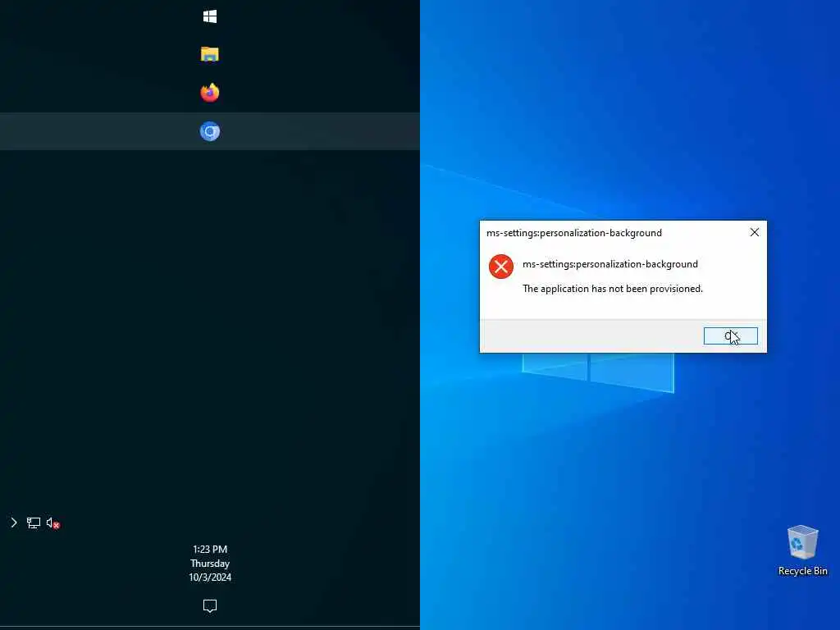The height and width of the screenshot is (630, 840).
Task: Expand the hidden system tray icons
Action: [x=14, y=523]
